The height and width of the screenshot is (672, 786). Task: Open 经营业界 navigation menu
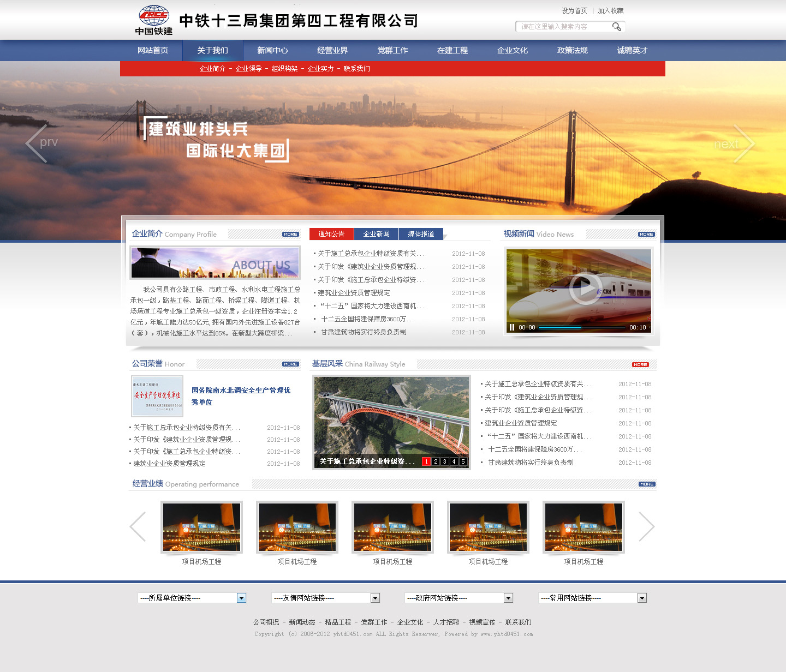click(333, 50)
